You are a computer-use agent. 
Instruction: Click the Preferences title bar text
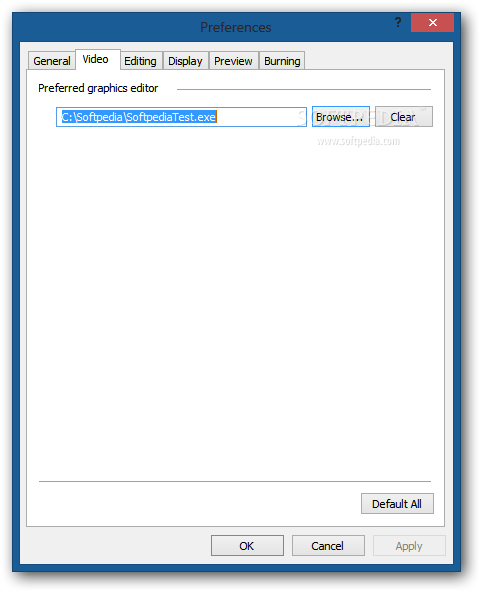pyautogui.click(x=236, y=27)
